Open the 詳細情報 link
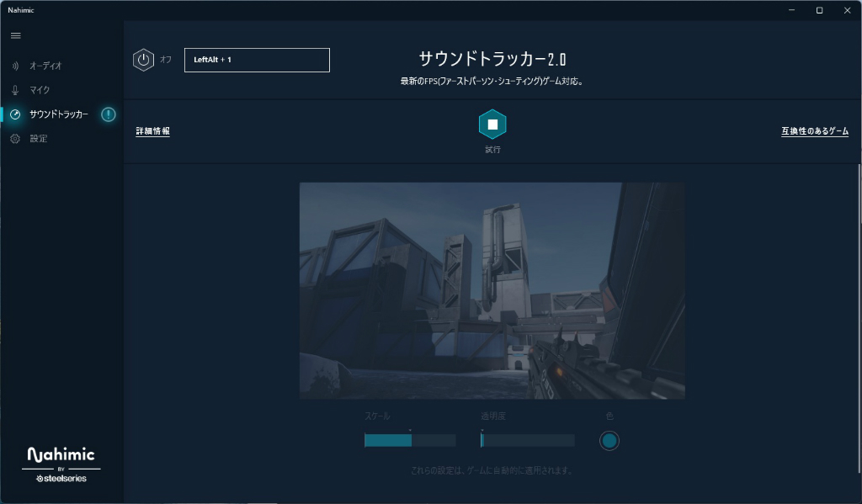The image size is (862, 504). pos(153,130)
